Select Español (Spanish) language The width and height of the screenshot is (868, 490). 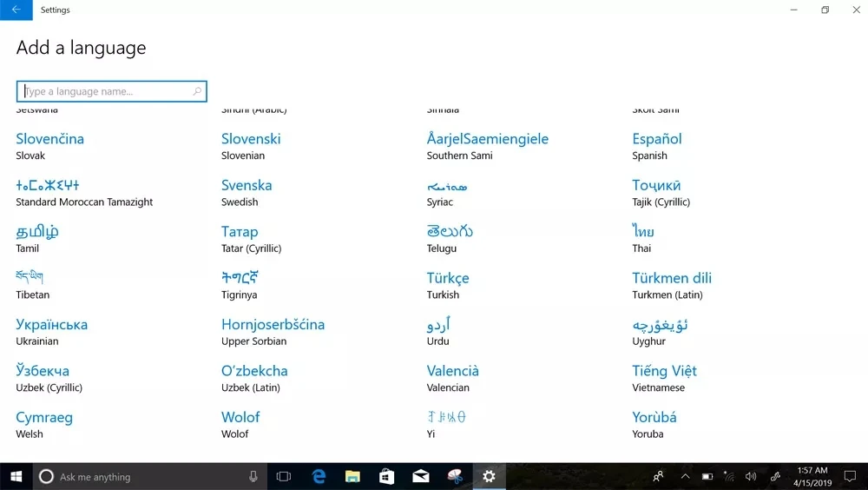pyautogui.click(x=656, y=146)
